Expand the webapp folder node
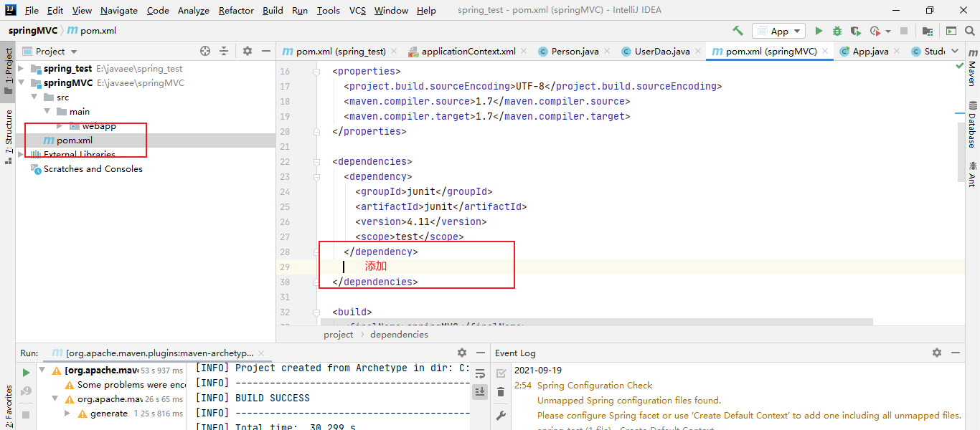 click(60, 126)
